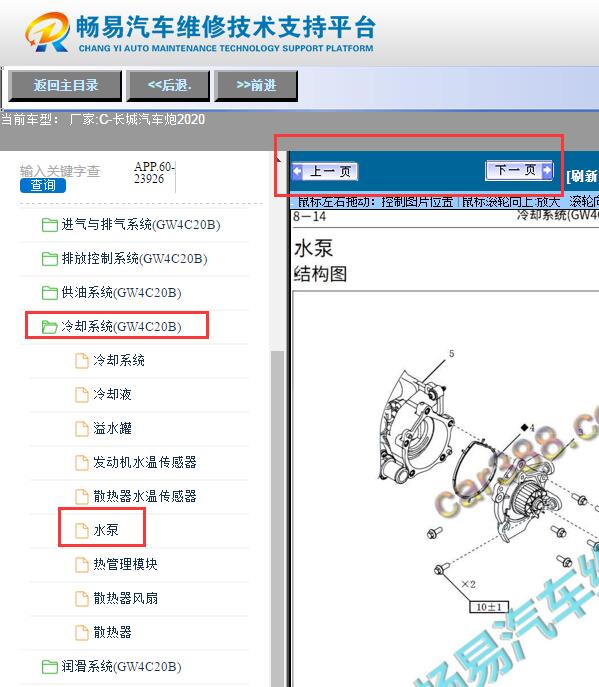Image resolution: width=599 pixels, height=687 pixels.
Task: Click page icon beside 冷却系统 child item
Action: pos(82,361)
